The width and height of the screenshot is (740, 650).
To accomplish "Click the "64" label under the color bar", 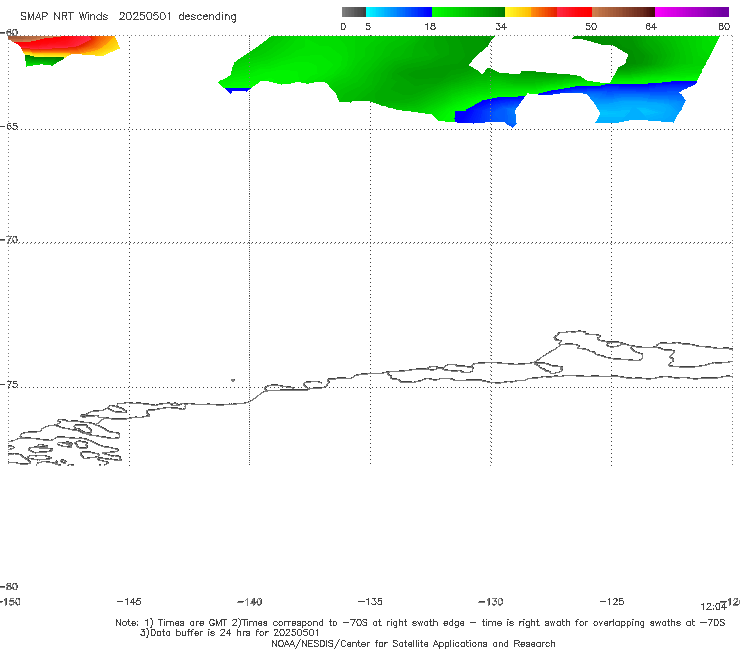I will (651, 26).
